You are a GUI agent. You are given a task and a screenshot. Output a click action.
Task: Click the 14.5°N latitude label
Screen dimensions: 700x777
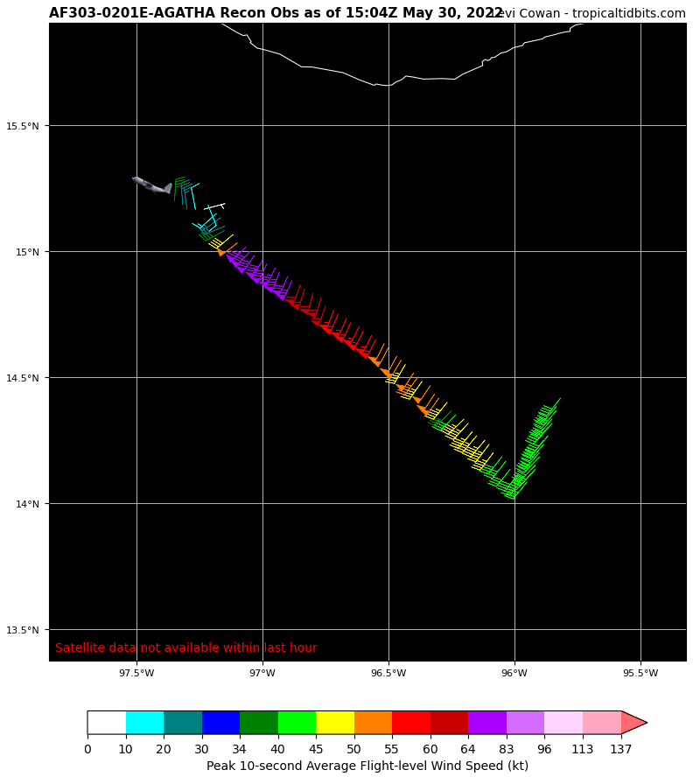[x=22, y=378]
